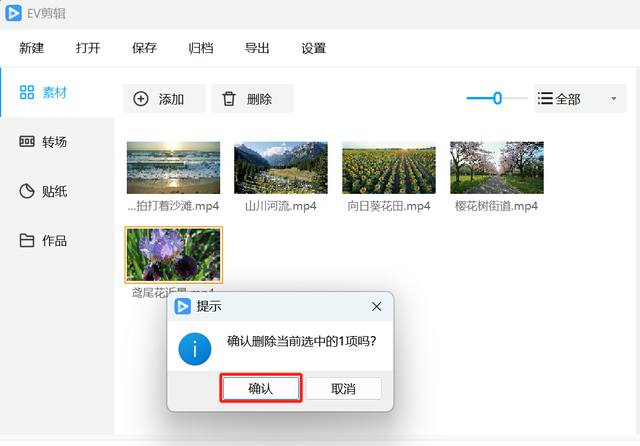Click the EV剪辑 app logo icon
Image resolution: width=640 pixels, height=446 pixels.
coord(13,13)
